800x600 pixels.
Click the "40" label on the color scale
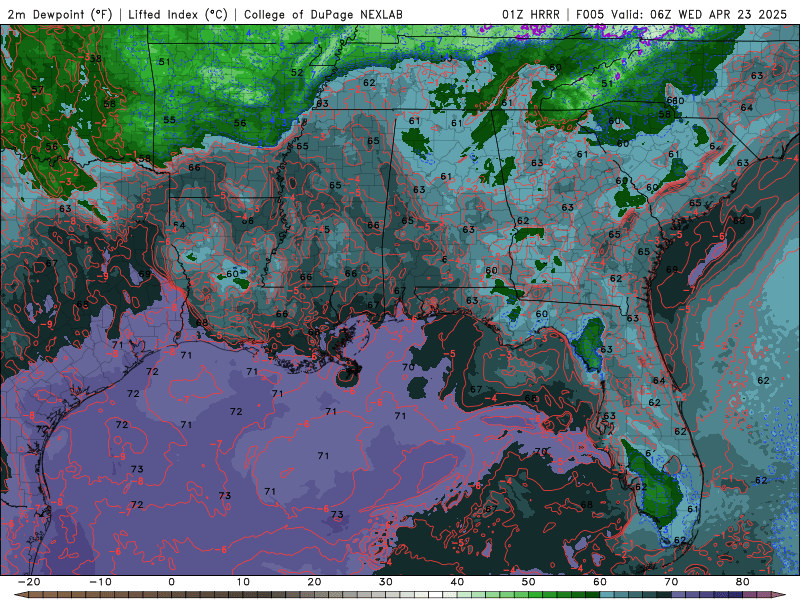[457, 582]
